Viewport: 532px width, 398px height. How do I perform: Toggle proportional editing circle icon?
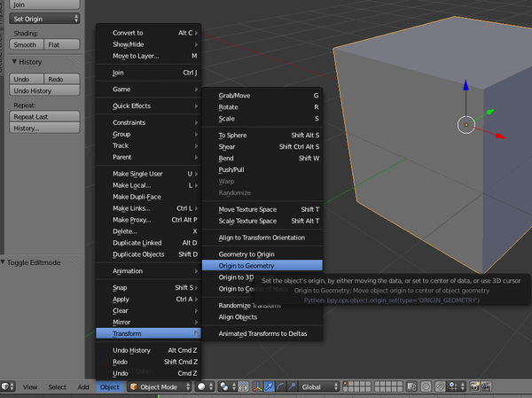(x=426, y=386)
